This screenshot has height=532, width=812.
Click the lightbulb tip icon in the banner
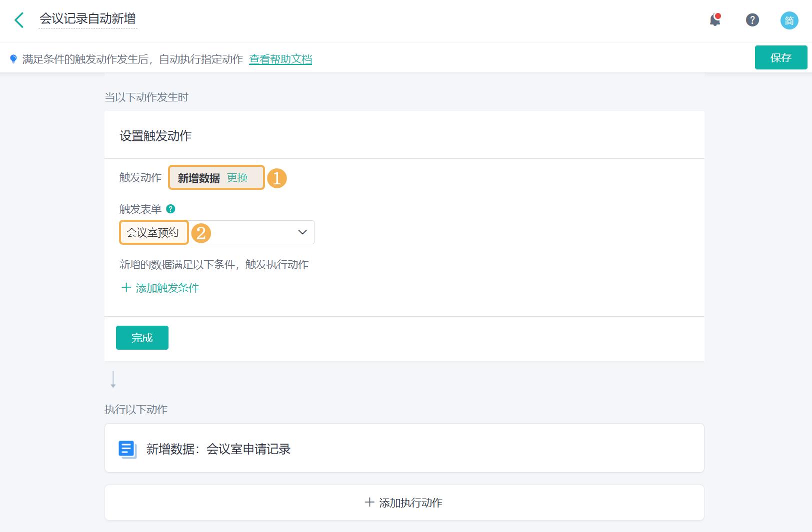(14, 58)
